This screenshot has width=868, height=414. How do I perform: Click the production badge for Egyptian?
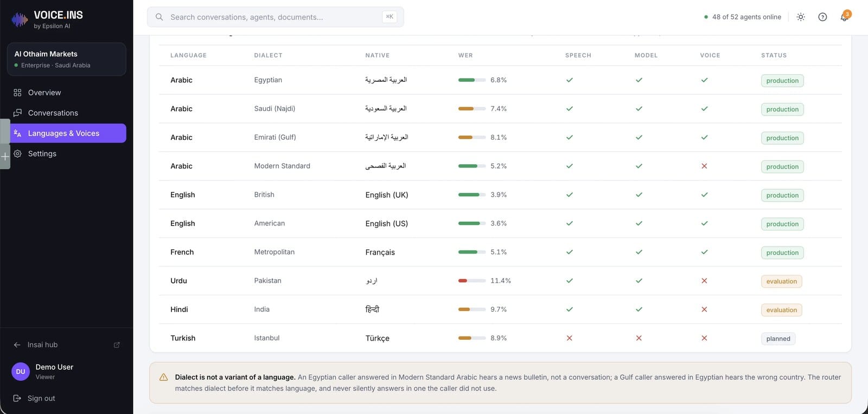pyautogui.click(x=782, y=81)
